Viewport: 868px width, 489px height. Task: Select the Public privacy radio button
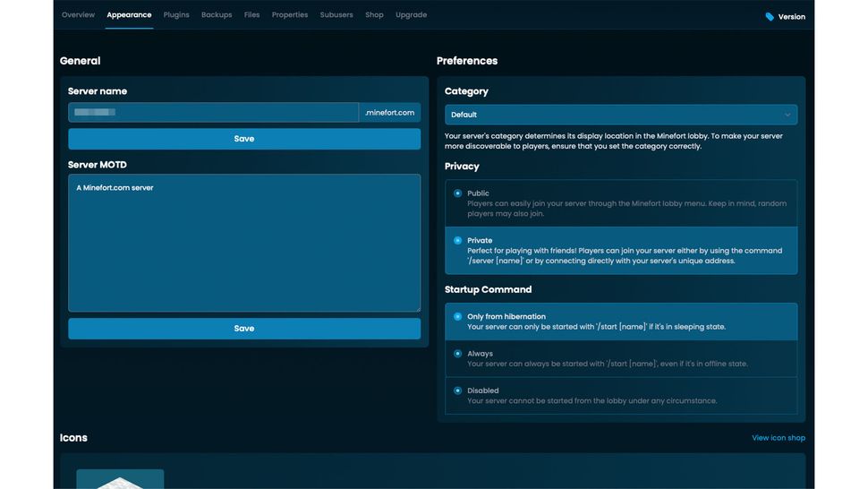[x=458, y=193]
